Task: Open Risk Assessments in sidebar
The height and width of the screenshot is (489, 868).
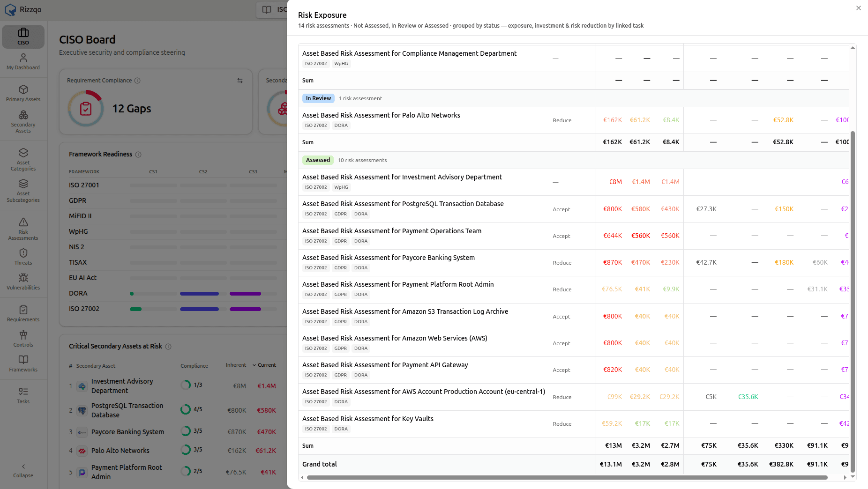Action: pyautogui.click(x=23, y=229)
